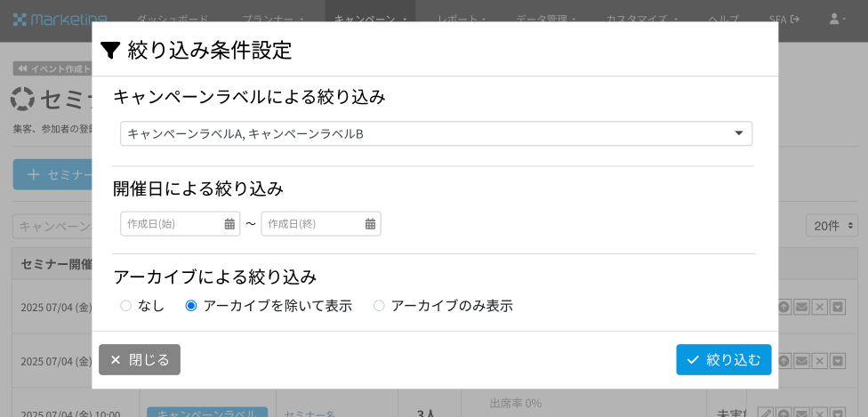Open the キャンペーン navigation menu
The image size is (868, 417).
tap(370, 19)
